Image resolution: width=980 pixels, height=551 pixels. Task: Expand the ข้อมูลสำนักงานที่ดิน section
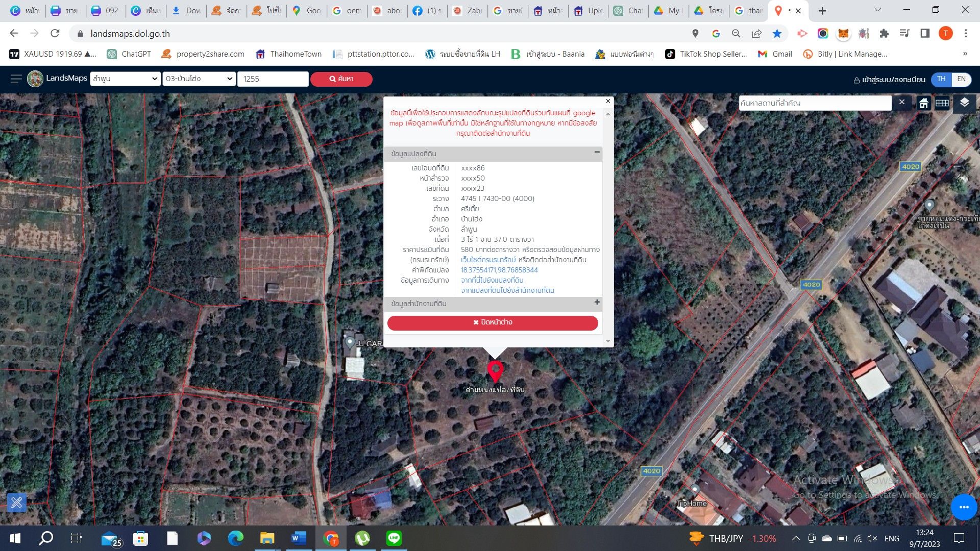pos(597,303)
